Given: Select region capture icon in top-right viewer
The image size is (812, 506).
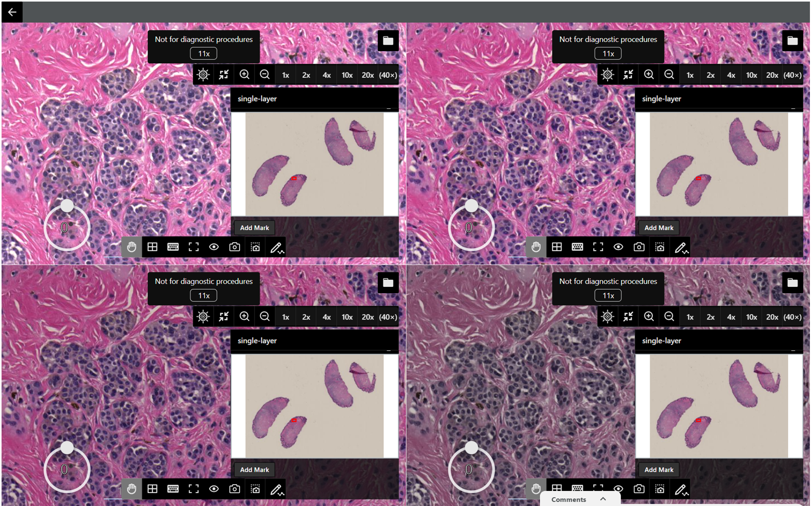Looking at the screenshot, I should click(x=660, y=247).
